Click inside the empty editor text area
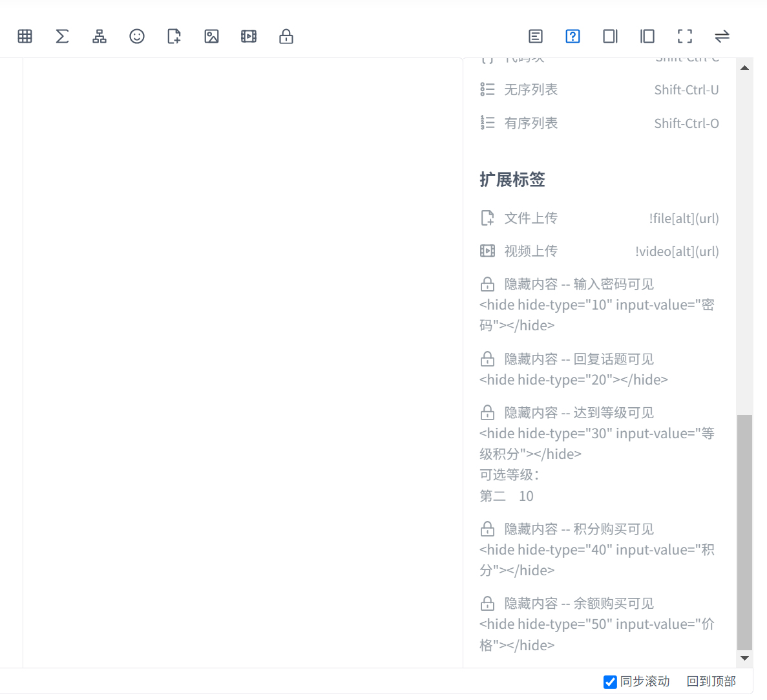Image resolution: width=767 pixels, height=700 pixels. 242,362
